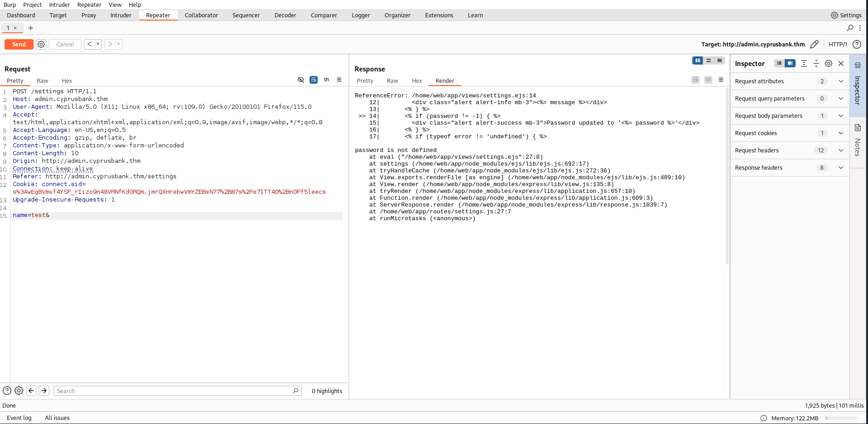Click memory usage info icon

click(x=764, y=418)
